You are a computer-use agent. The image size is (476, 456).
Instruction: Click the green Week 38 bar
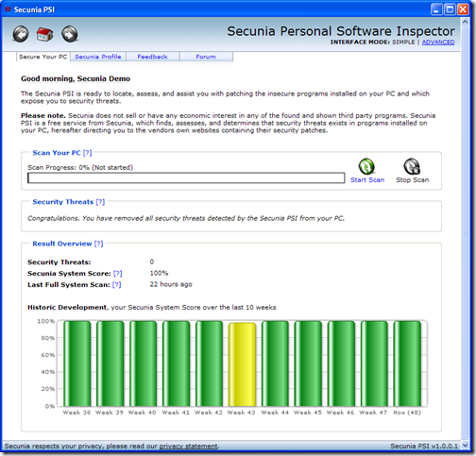pos(77,363)
